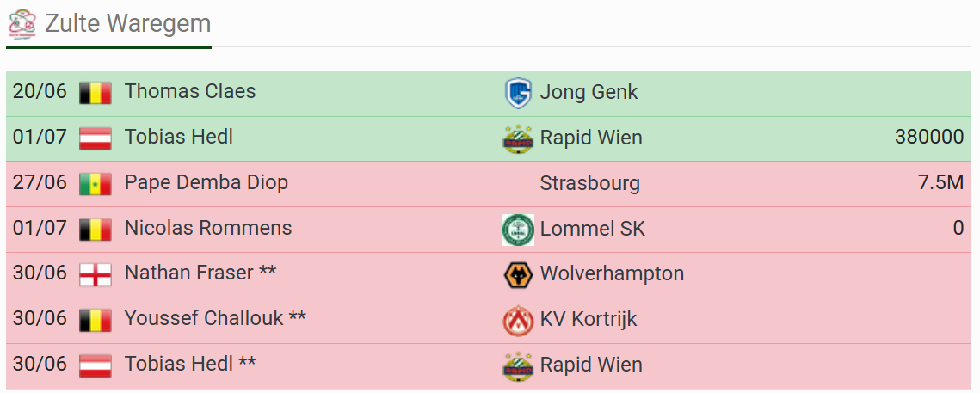Open Nathan Fraser ** player link
Image resolution: width=980 pixels, height=393 pixels.
coord(200,273)
